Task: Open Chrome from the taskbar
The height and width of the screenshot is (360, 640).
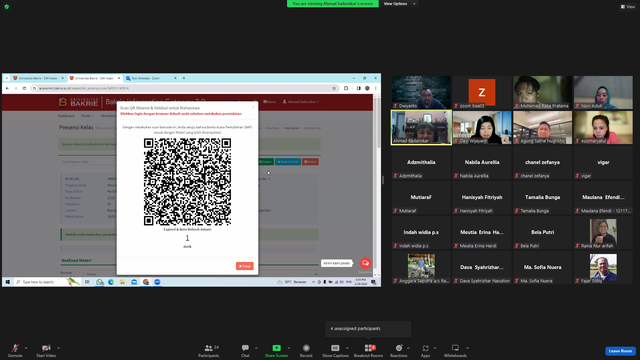Action: tap(146, 282)
